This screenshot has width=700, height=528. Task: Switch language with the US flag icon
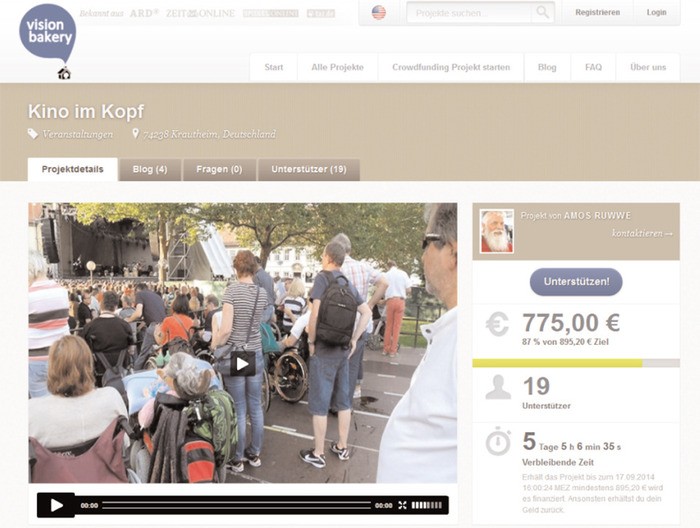point(379,12)
